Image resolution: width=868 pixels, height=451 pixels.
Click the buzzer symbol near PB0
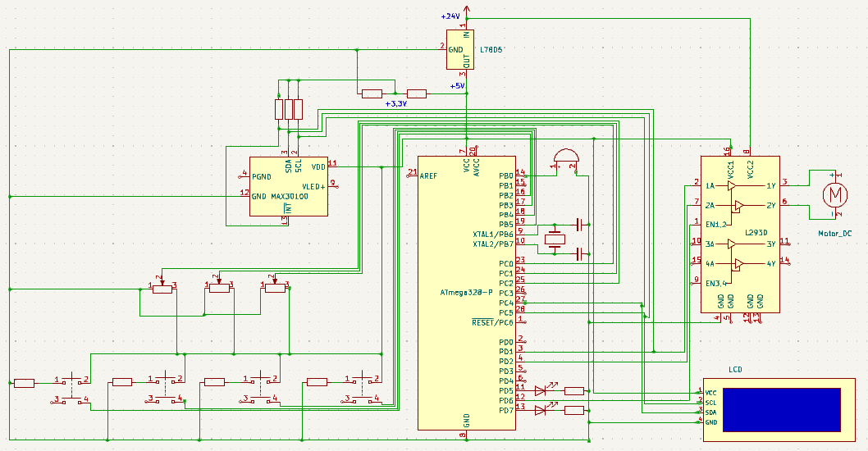pyautogui.click(x=564, y=157)
